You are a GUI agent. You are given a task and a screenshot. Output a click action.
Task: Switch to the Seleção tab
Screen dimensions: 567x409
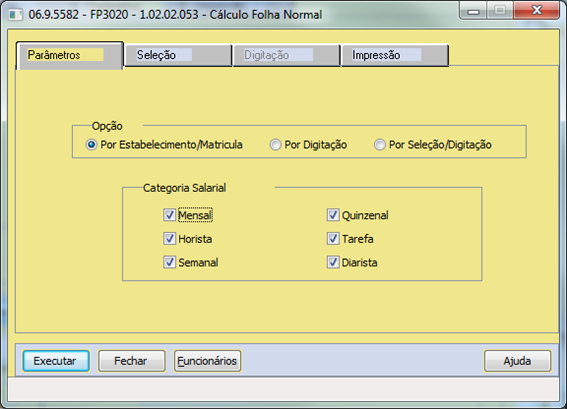[x=178, y=55]
